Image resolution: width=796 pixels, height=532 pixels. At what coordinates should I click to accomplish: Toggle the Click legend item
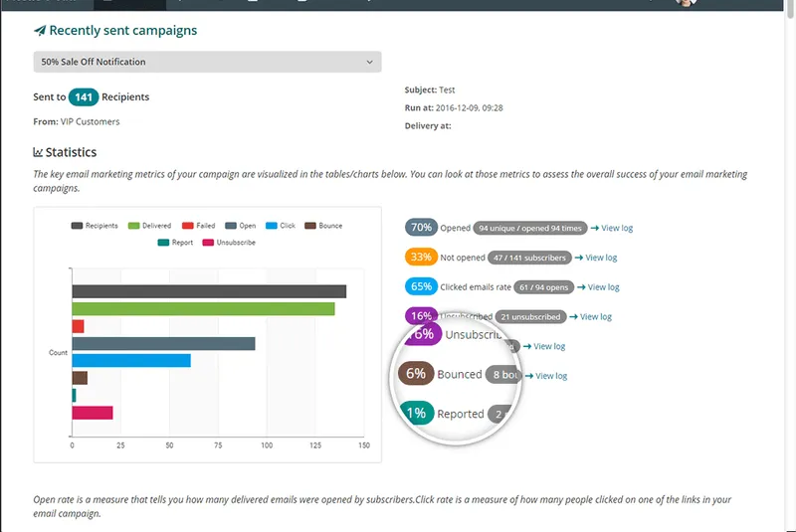pos(281,226)
